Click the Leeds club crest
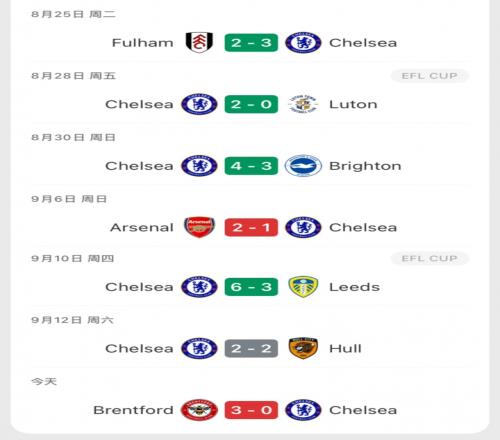This screenshot has height=440, width=500. pyautogui.click(x=303, y=287)
